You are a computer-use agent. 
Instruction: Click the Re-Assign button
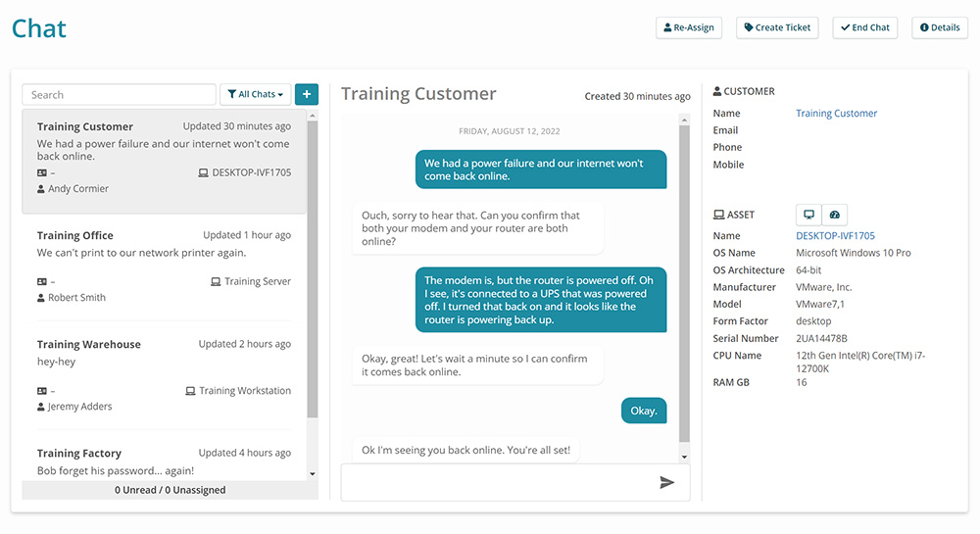coord(689,27)
